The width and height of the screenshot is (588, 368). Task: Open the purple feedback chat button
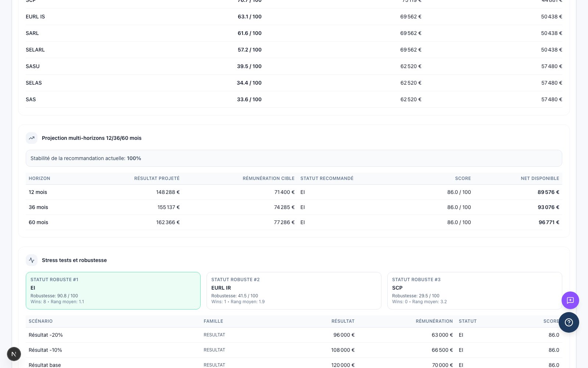click(x=570, y=300)
